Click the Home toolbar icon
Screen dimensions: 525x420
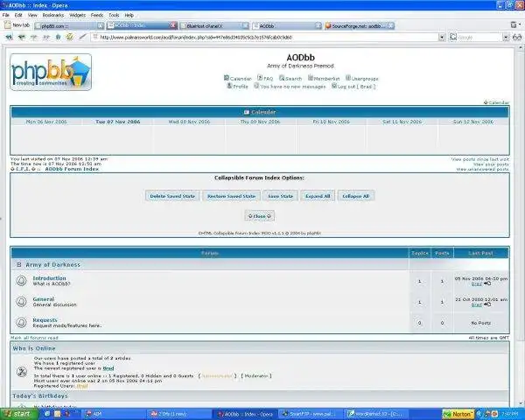pos(58,37)
